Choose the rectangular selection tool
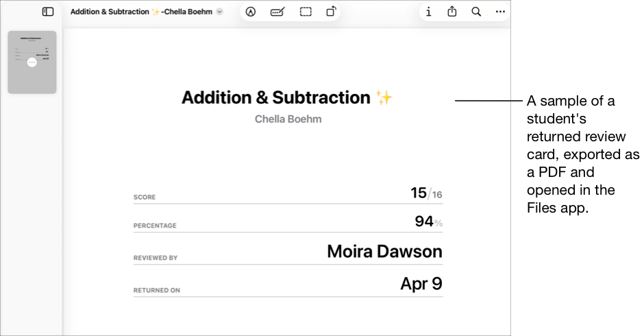 coord(306,12)
